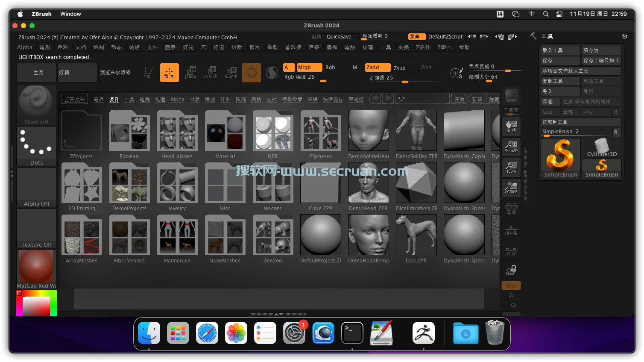Open the Alpha menu in the menu bar

[25, 47]
